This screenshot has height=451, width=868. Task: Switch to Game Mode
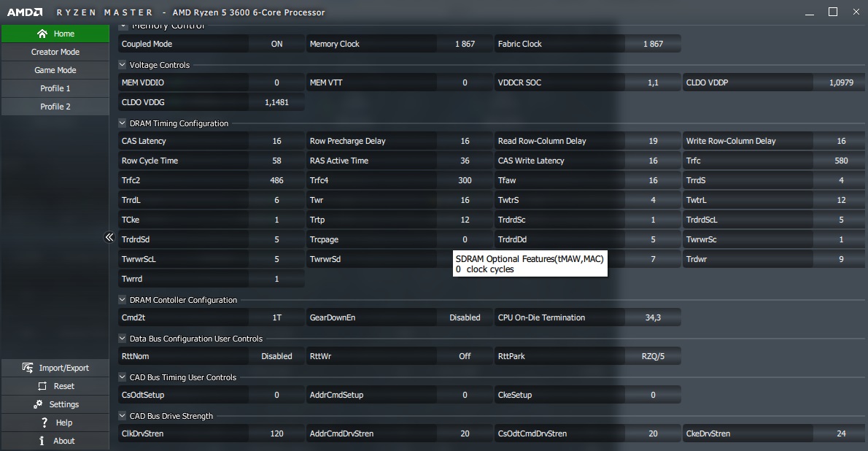click(55, 70)
